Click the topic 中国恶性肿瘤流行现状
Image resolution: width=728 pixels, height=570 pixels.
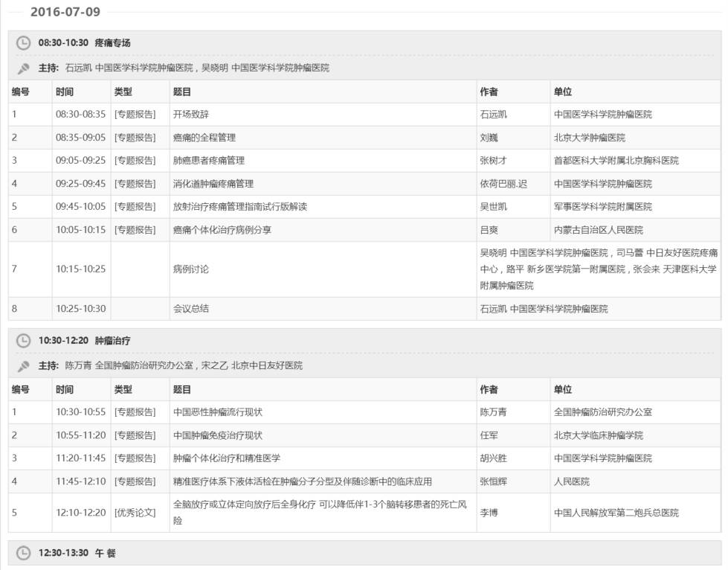click(218, 412)
